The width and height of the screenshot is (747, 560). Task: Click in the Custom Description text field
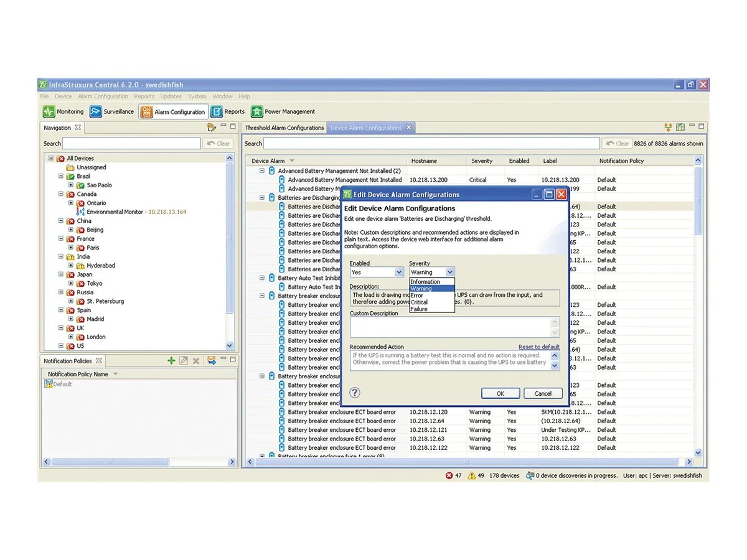(449, 327)
